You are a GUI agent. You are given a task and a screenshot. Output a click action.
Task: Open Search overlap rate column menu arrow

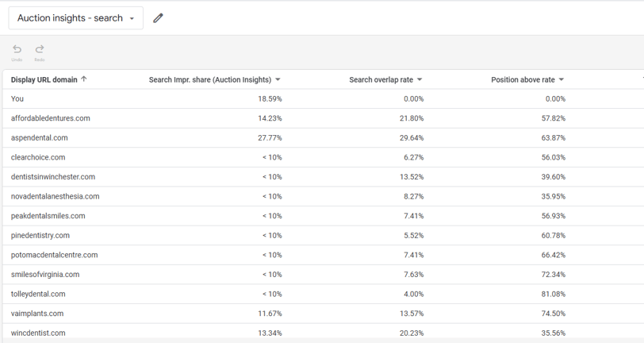pos(420,79)
